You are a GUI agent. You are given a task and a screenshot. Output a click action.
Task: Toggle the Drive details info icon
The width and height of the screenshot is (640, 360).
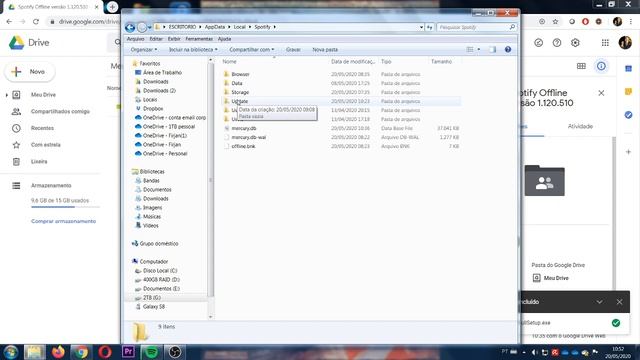[601, 66]
